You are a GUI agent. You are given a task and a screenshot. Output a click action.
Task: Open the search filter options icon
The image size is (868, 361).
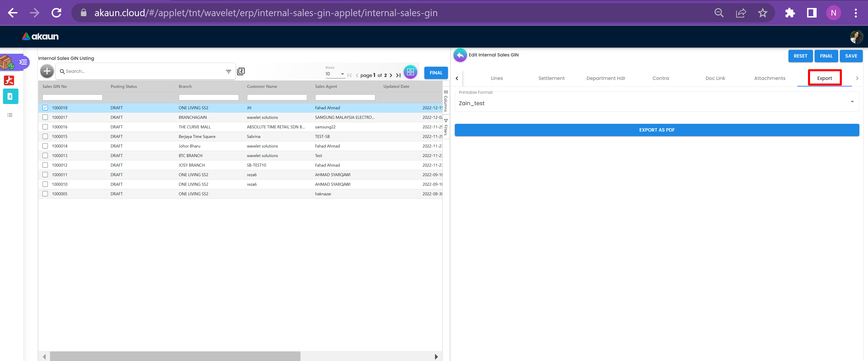click(228, 71)
